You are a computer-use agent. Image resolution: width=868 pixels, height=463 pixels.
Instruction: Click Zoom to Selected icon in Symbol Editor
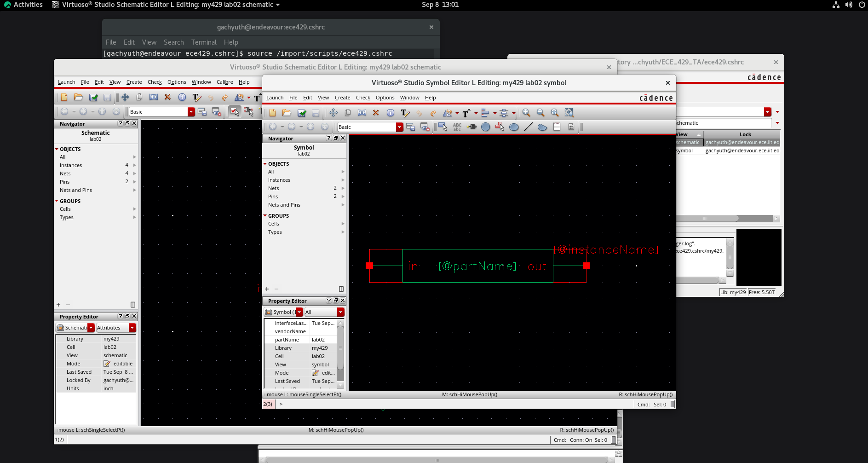[569, 113]
